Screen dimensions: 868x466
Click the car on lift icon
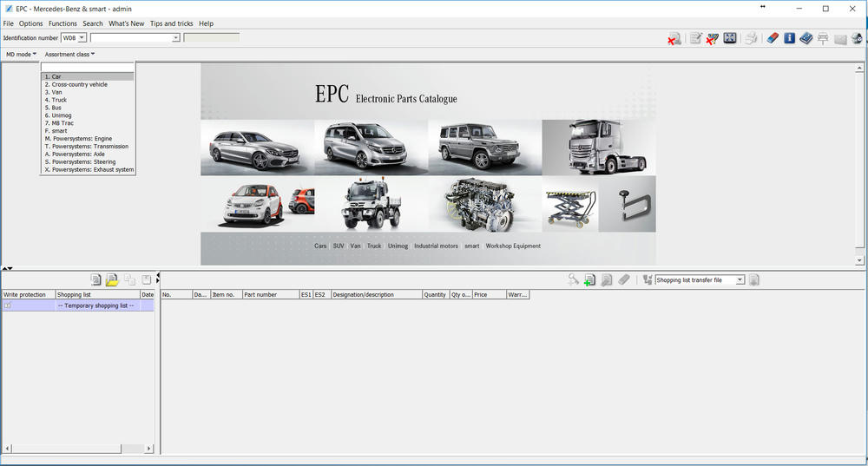pos(823,38)
